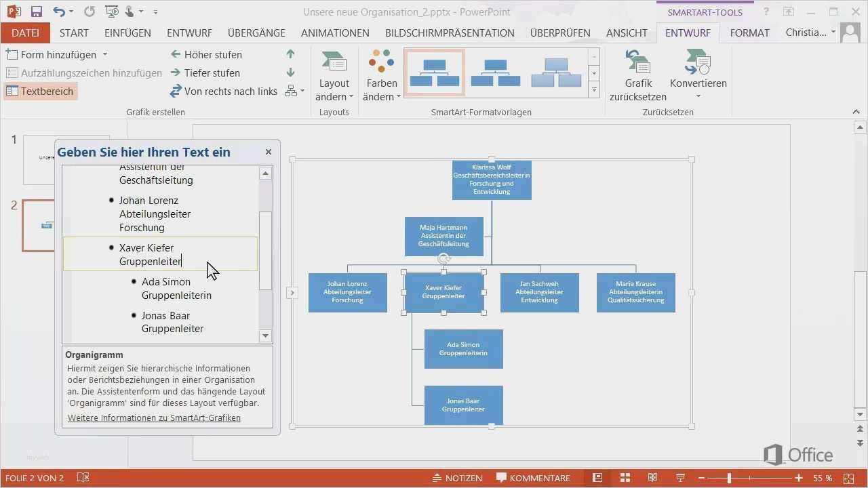This screenshot has height=488, width=868.
Task: Switch to the EINFÜGEN tab
Action: point(127,33)
